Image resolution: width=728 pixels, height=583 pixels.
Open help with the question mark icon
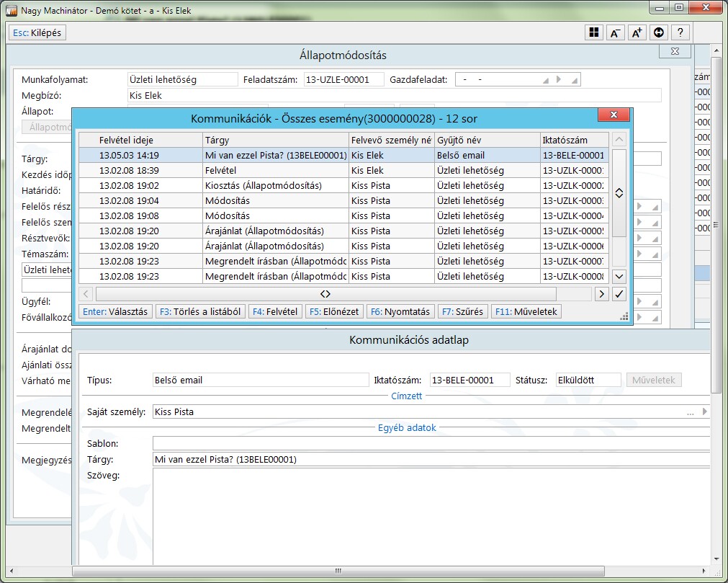[x=680, y=32]
